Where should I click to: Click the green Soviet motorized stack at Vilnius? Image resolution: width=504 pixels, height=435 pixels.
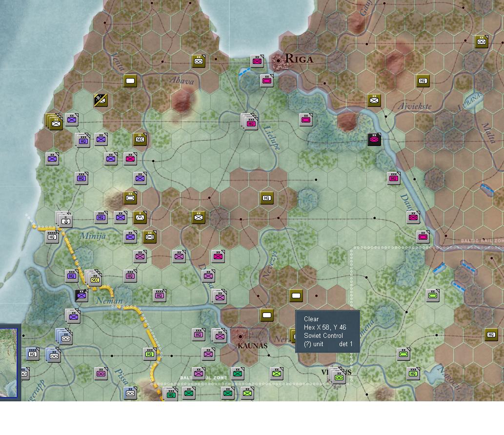click(339, 377)
